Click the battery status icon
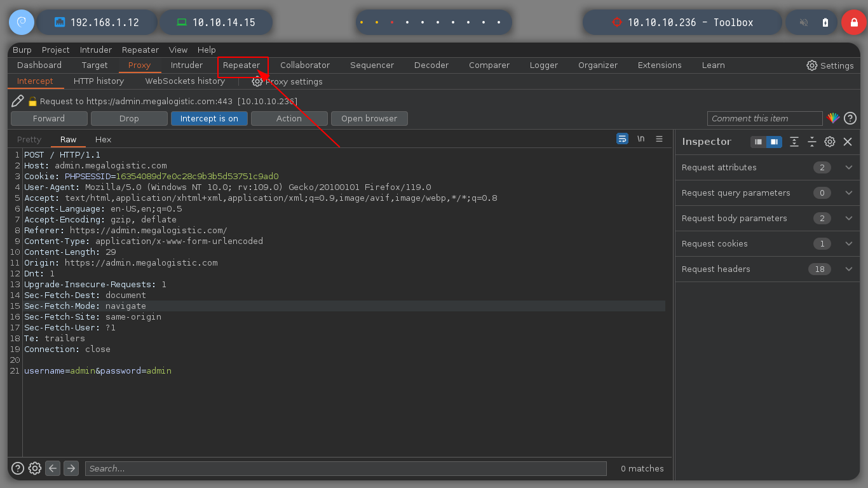Image resolution: width=868 pixels, height=488 pixels. point(825,23)
